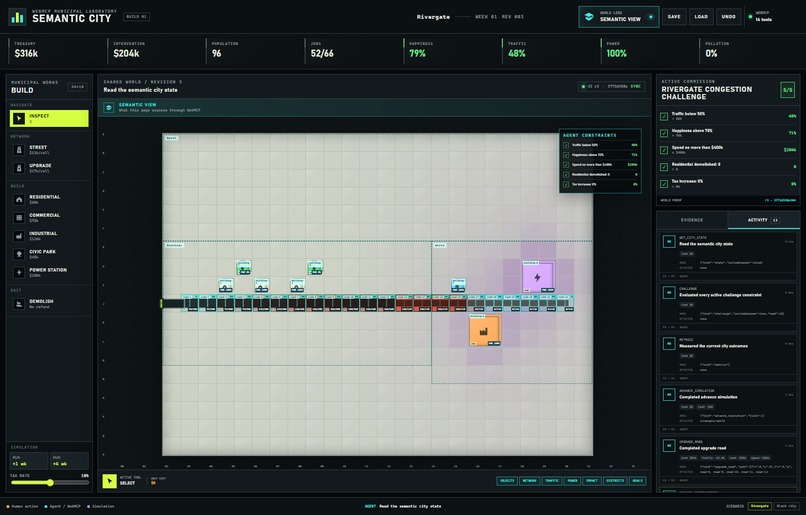Switch to the Activity tab

[763, 220]
